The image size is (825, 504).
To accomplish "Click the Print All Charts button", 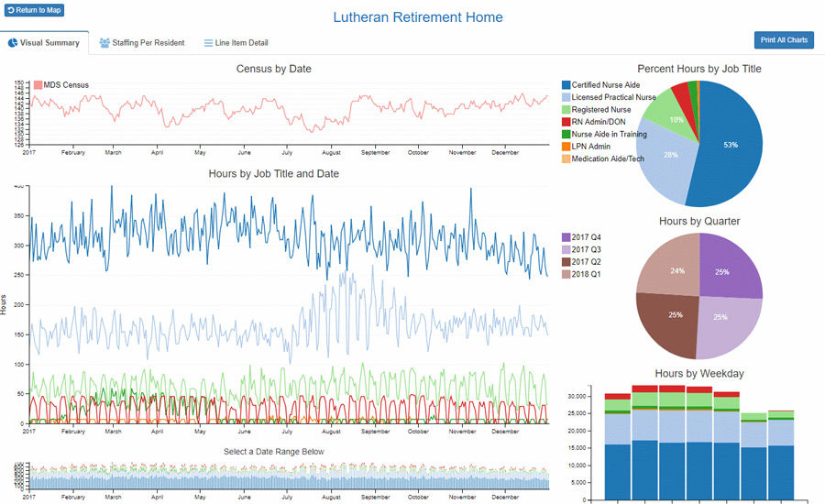I will pos(784,40).
